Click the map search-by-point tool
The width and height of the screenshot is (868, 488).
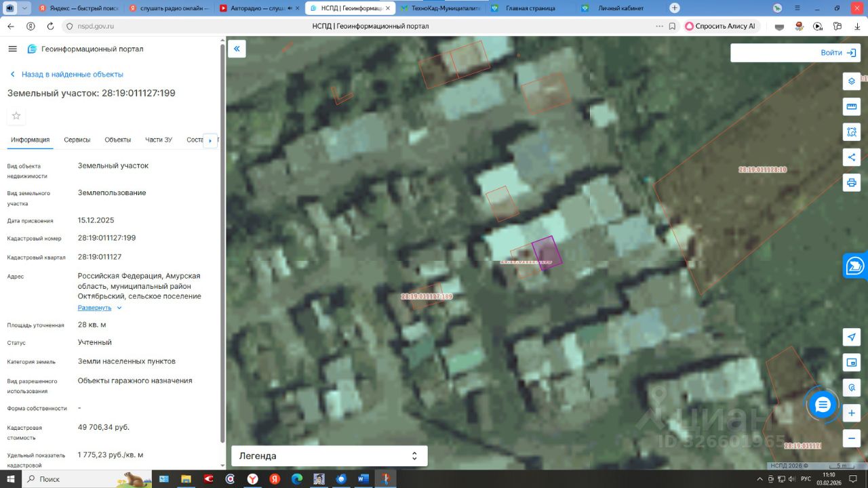(x=851, y=388)
